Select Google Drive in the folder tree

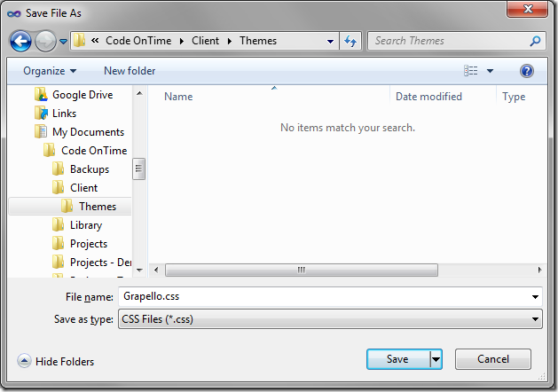(83, 95)
